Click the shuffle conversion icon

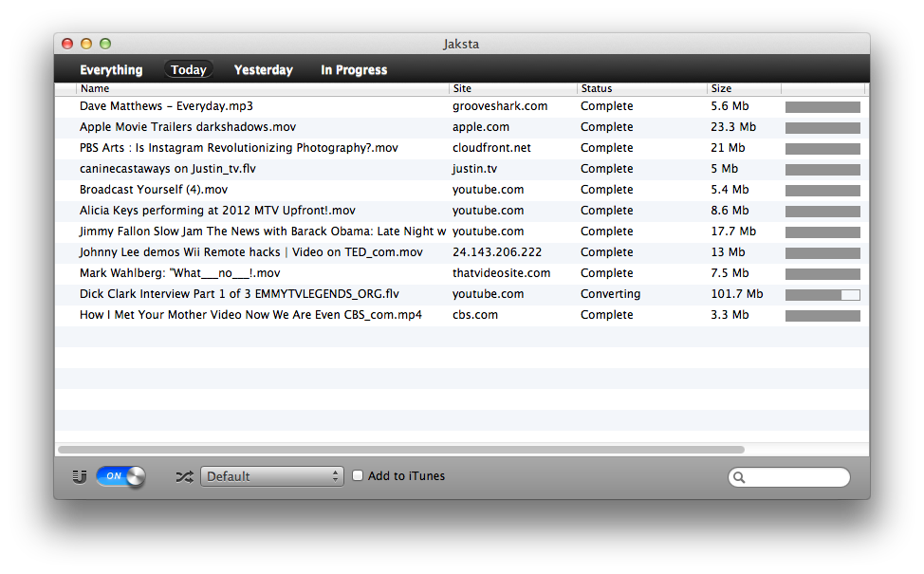pos(184,477)
